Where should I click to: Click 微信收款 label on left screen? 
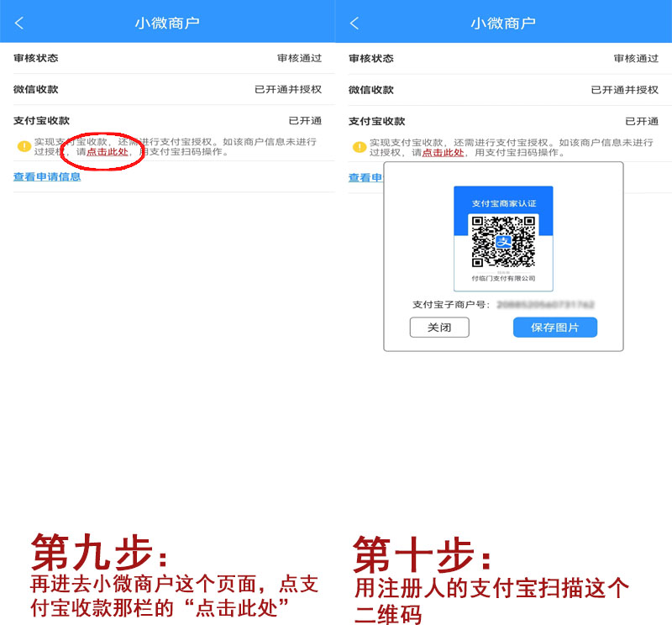coord(35,89)
